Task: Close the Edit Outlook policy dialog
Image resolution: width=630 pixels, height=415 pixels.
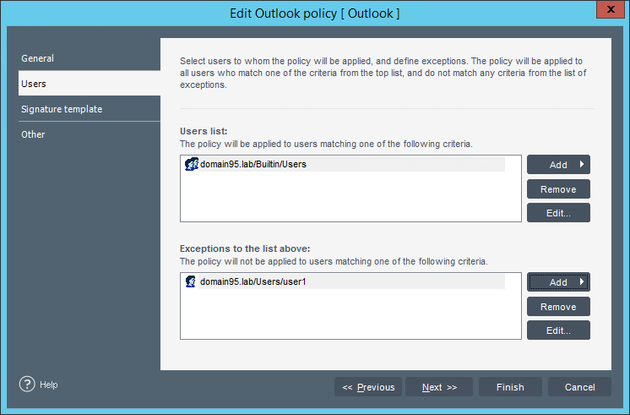Action: tap(610, 10)
